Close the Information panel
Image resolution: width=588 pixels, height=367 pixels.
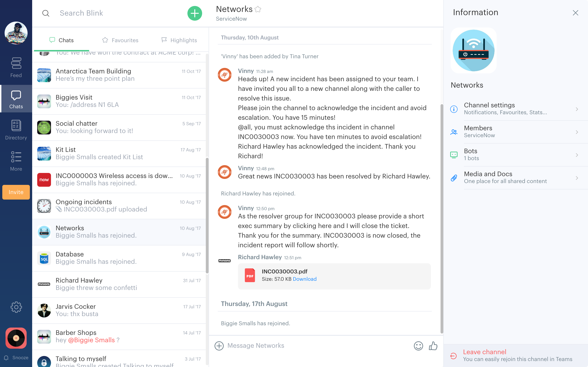pos(575,13)
